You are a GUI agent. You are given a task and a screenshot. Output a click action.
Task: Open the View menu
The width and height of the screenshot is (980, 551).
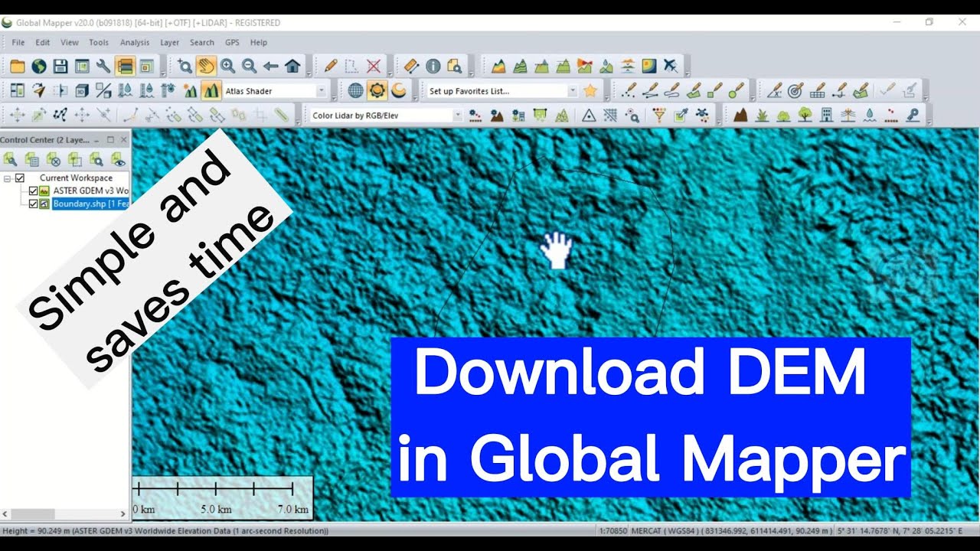[70, 42]
